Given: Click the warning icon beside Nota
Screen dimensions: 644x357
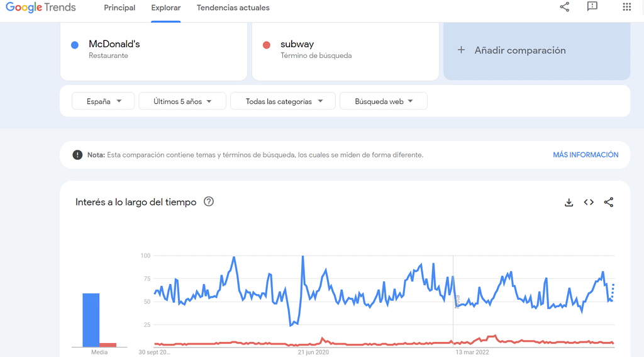Looking at the screenshot, I should click(77, 155).
